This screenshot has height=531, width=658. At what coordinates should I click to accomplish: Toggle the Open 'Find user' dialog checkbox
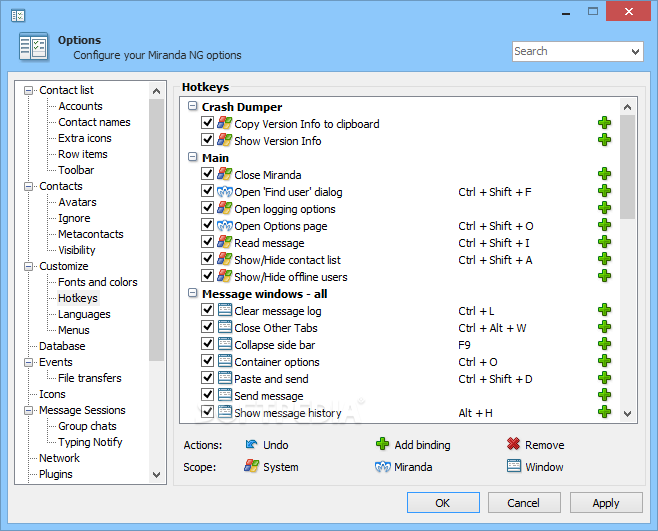[x=207, y=191]
